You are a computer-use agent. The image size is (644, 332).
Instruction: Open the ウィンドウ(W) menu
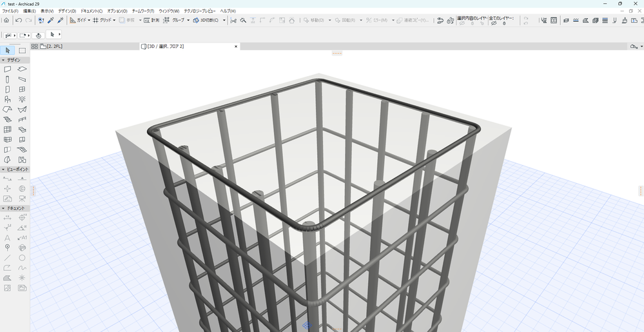point(169,11)
